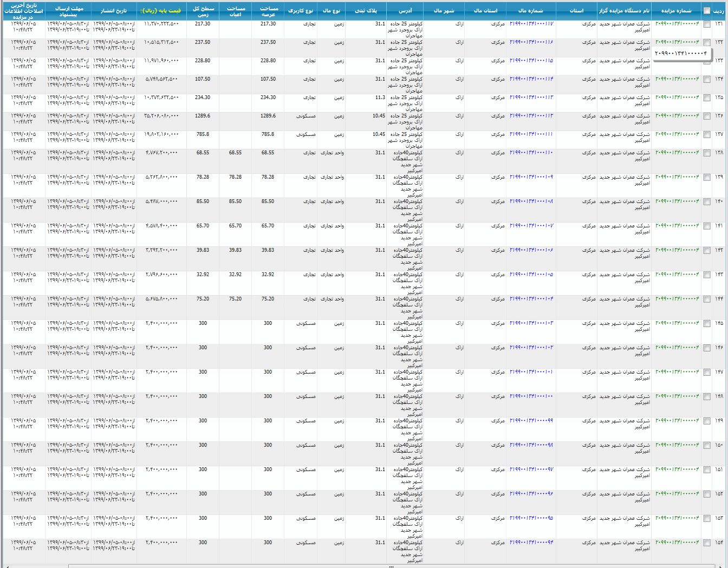The image size is (728, 568).
Task: Toggle the checkbox on row ۱۴۲
Action: [x=707, y=251]
